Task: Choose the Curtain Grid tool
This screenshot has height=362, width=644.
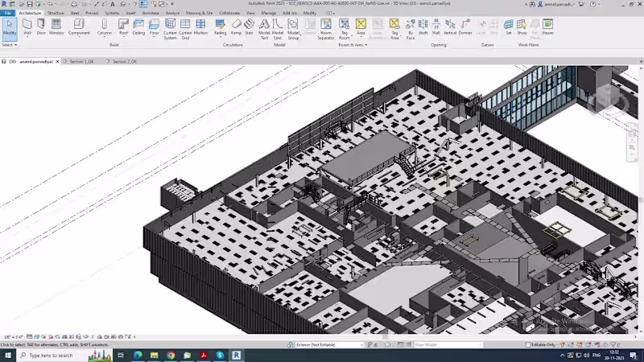Action: 185,27
